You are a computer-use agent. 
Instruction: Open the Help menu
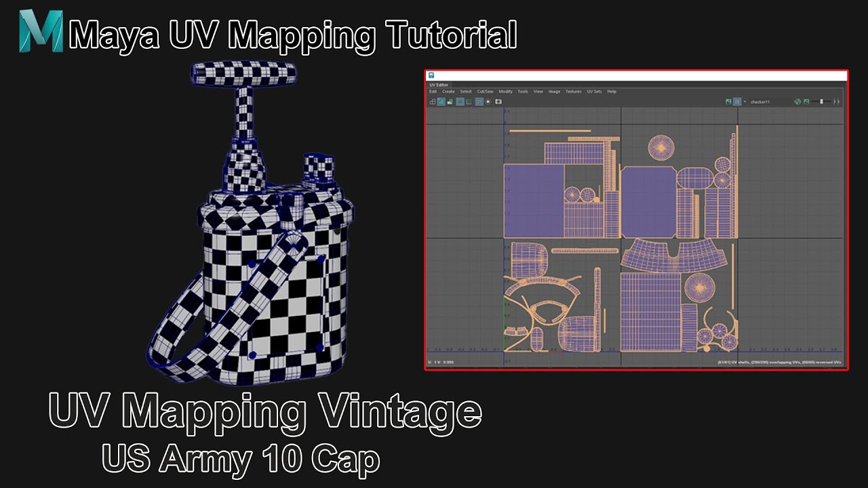point(612,91)
